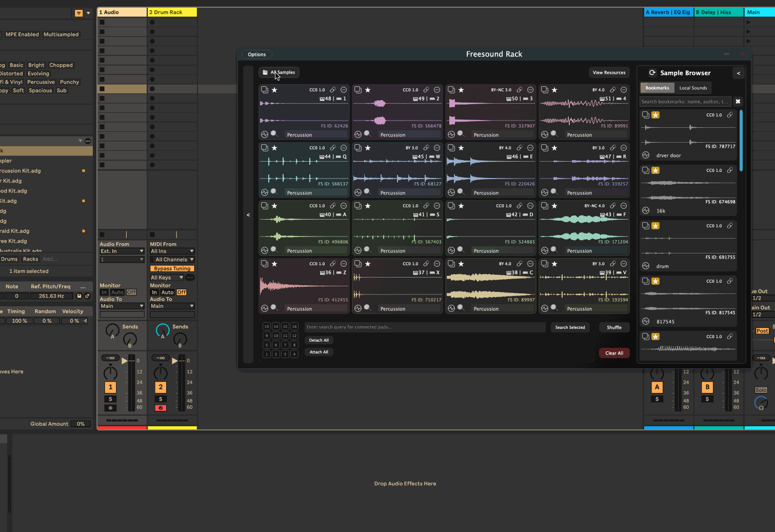Clear the bookmarks search with the X icon
Screen dimensions: 775x532
point(738,102)
